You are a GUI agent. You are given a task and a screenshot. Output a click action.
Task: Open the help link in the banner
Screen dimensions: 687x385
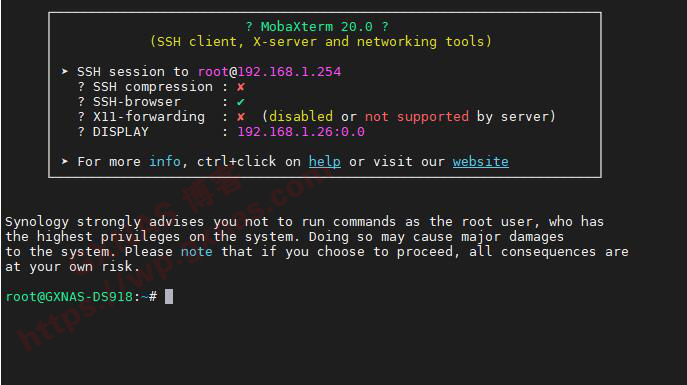[325, 161]
